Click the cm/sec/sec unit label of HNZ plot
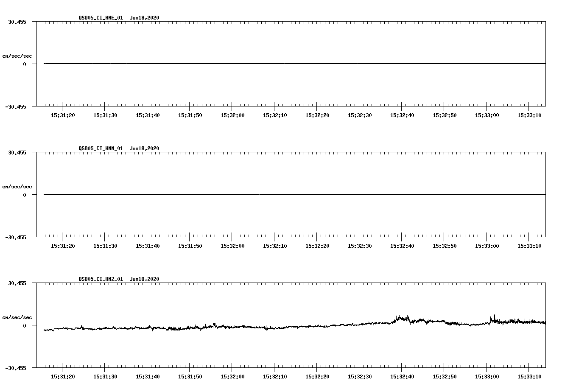The image size is (576, 392). [17, 317]
